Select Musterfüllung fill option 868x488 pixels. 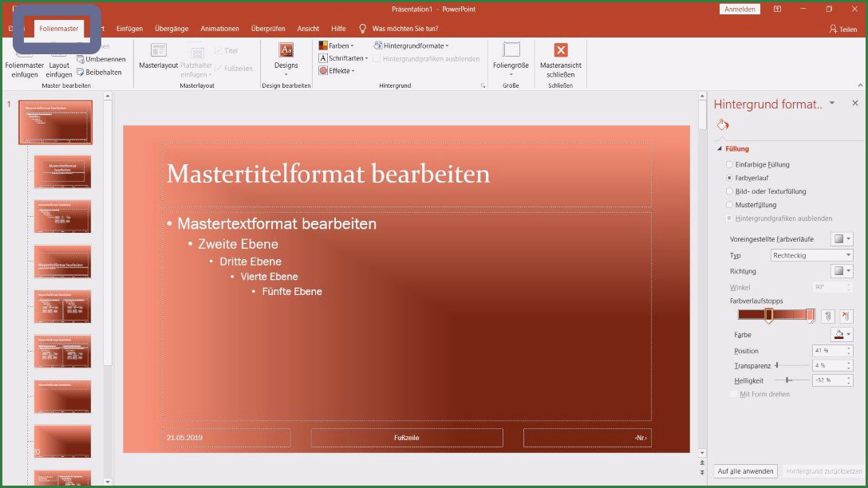(x=729, y=205)
